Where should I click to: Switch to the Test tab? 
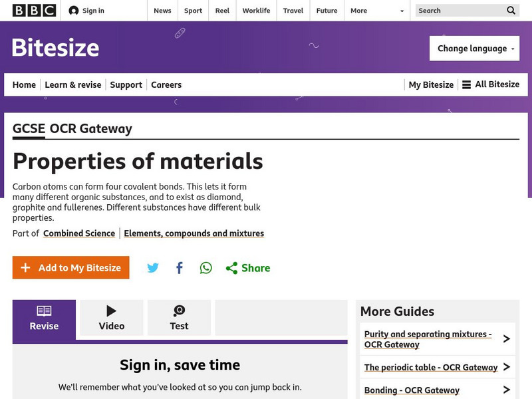coord(179,318)
